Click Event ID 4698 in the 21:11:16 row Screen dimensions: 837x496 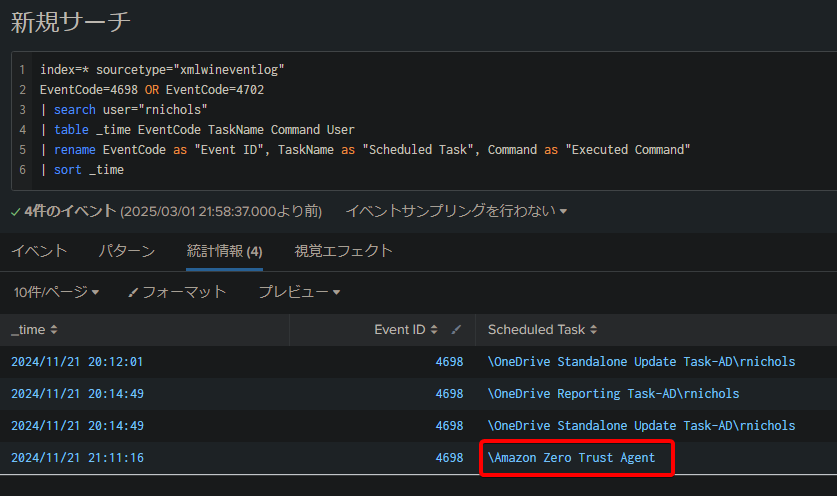(x=449, y=458)
